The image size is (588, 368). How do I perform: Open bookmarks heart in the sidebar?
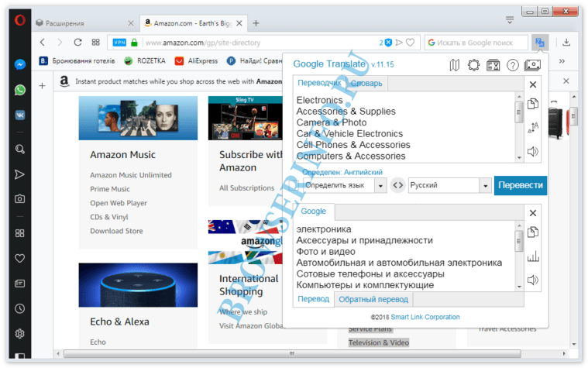[20, 258]
